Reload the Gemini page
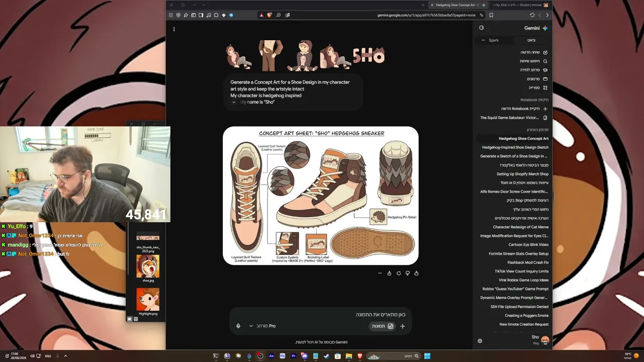Screen dimensions: 644x362 pos(532,15)
